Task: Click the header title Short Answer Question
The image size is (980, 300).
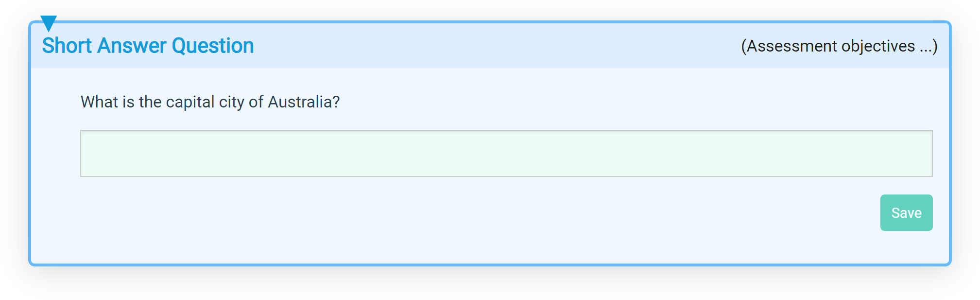Action: [148, 45]
